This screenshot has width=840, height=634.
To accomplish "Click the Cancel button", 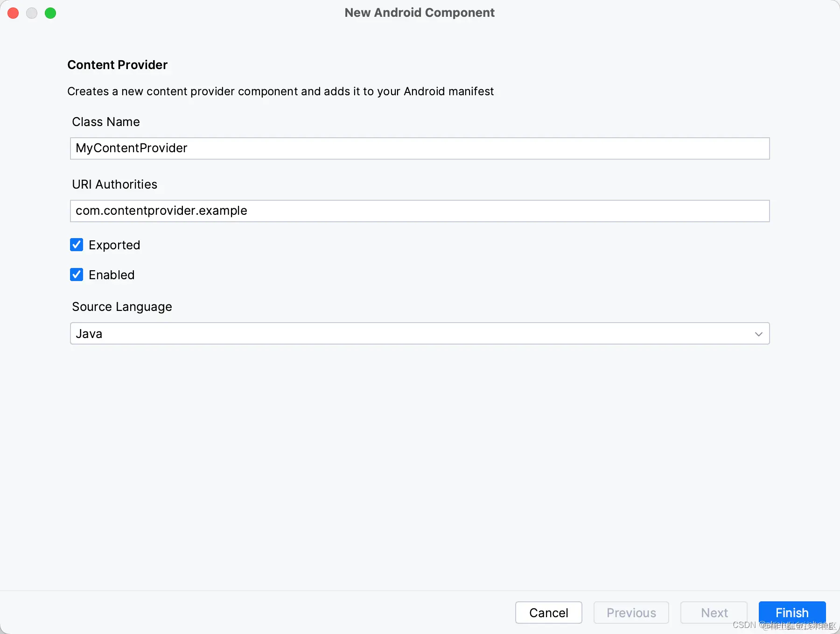I will [548, 613].
